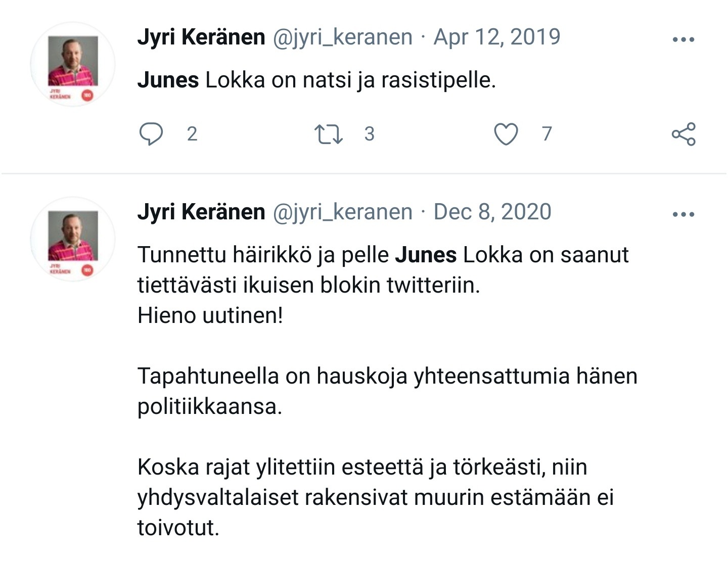The width and height of the screenshot is (728, 561).
Task: Open more options for the Dec 8 tweet
Action: click(x=684, y=214)
